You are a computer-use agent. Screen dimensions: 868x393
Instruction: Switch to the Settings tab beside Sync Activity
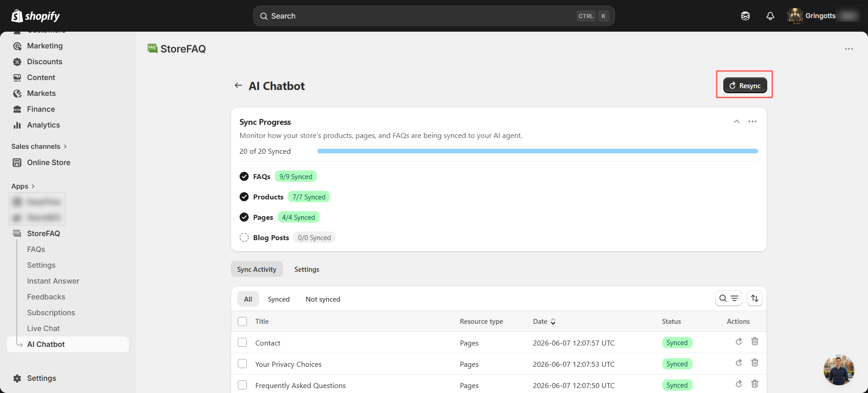tap(307, 269)
